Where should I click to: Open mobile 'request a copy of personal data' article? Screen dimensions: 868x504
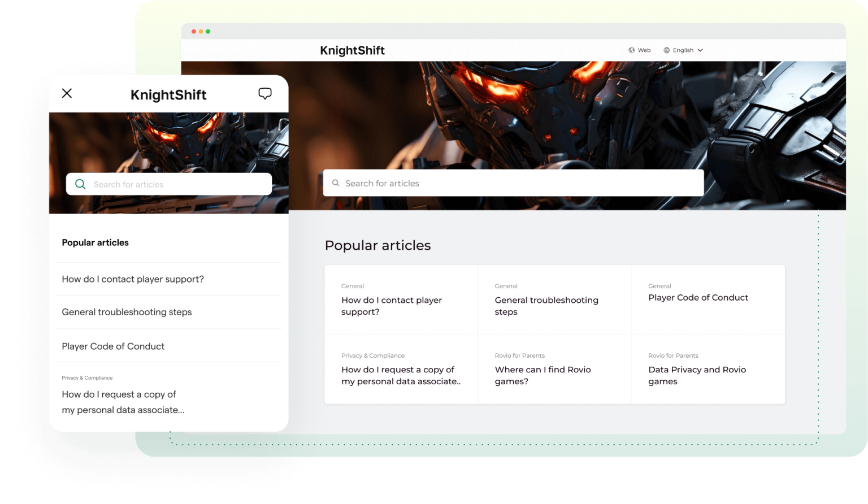123,402
